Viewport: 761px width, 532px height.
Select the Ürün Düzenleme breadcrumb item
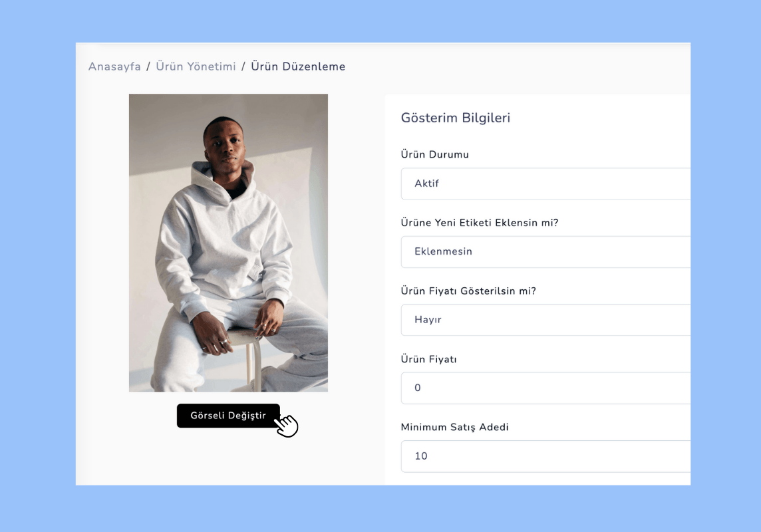298,66
